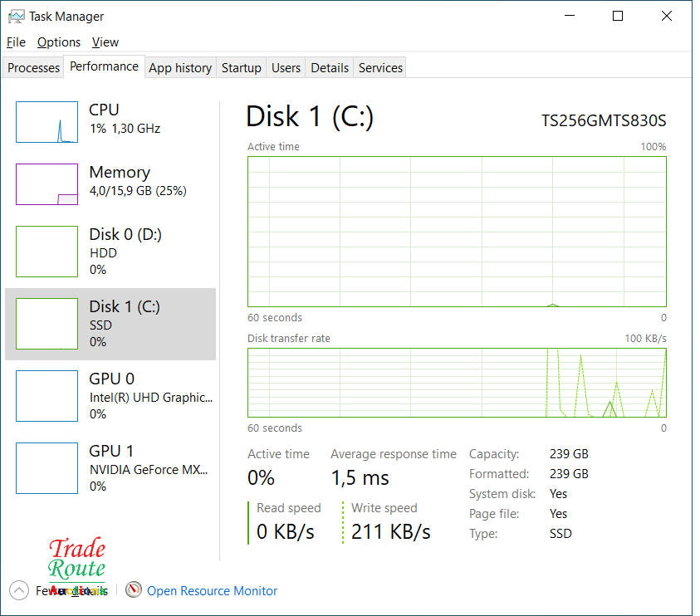
Task: Select the Memory graph thumbnail
Action: pyautogui.click(x=47, y=184)
